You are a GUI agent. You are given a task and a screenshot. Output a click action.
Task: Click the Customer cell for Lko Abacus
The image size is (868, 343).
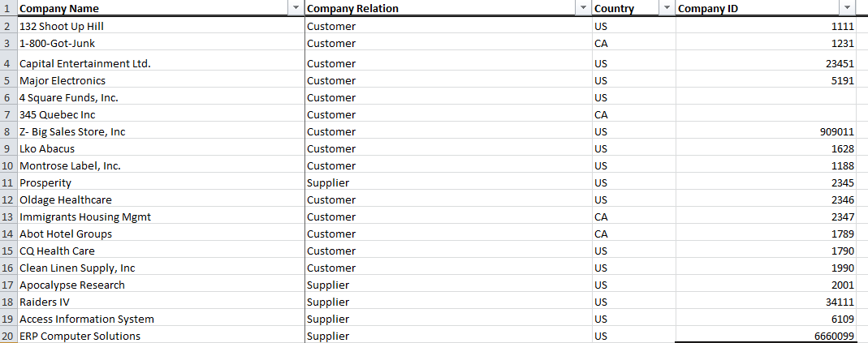coord(448,149)
